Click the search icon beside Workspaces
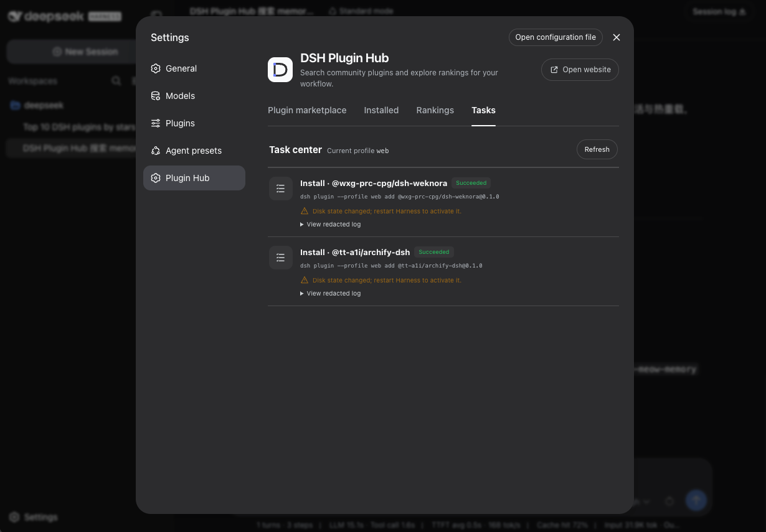The image size is (766, 532). point(116,81)
